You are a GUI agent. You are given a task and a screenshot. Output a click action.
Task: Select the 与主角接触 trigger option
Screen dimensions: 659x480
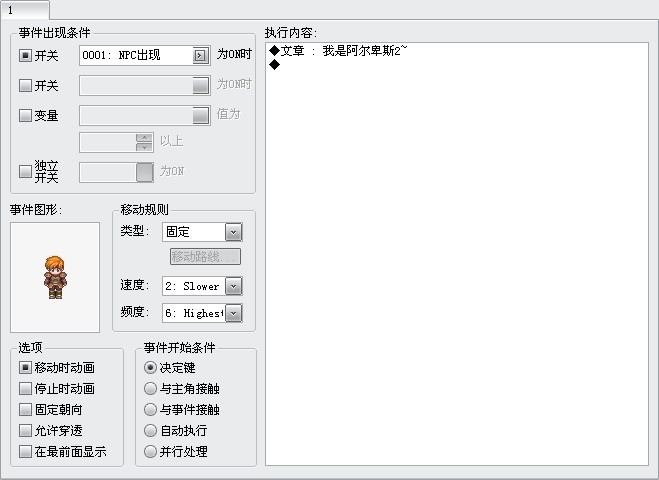150,388
